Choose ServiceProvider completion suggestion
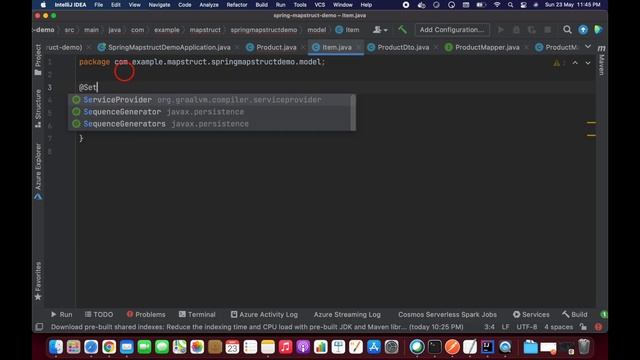 pyautogui.click(x=209, y=100)
